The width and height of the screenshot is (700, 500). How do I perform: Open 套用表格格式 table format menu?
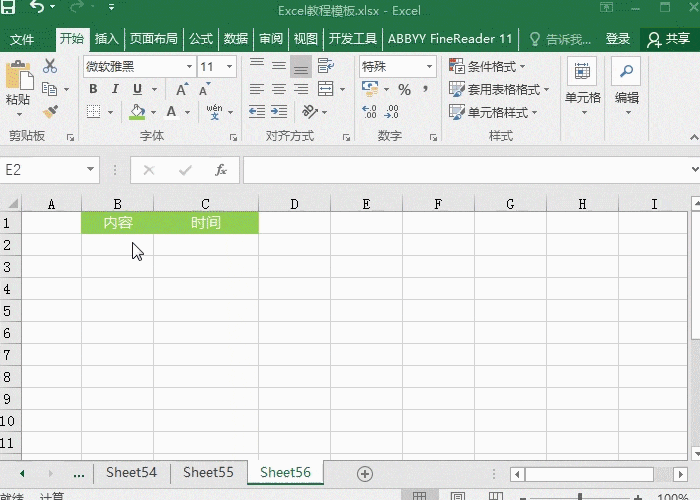[499, 89]
